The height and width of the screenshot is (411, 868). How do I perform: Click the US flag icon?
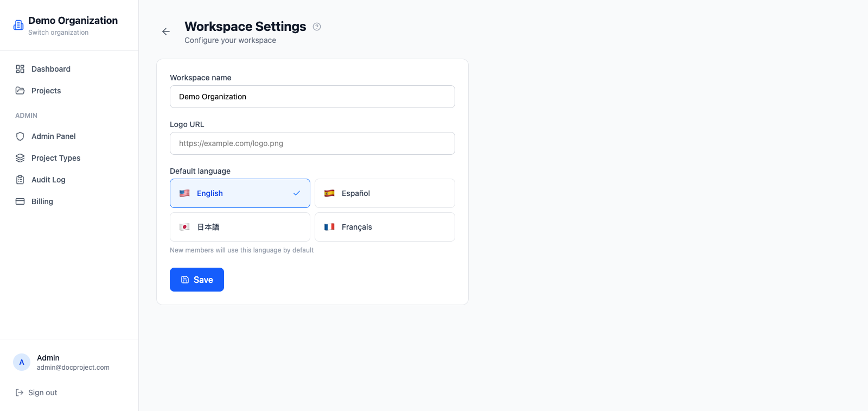[184, 193]
